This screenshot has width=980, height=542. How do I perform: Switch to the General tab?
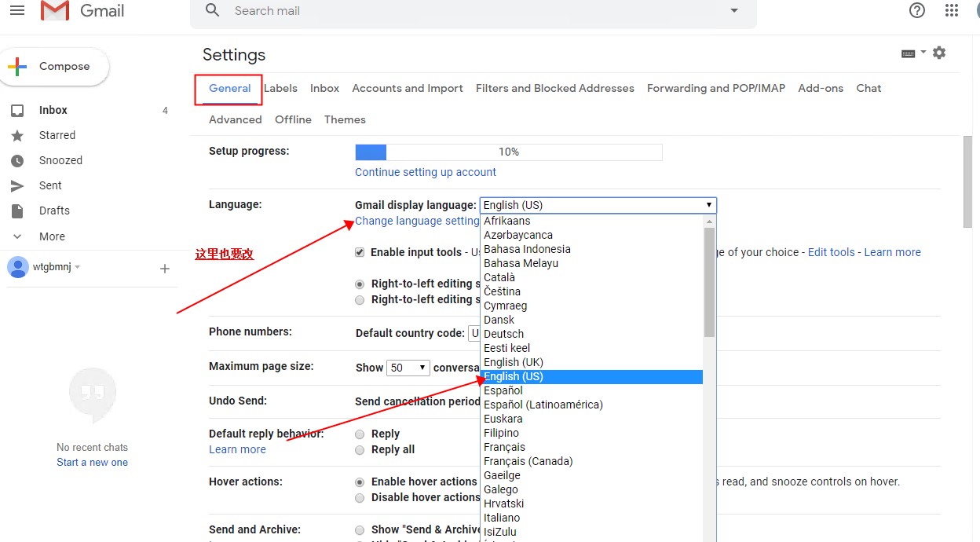(x=230, y=89)
